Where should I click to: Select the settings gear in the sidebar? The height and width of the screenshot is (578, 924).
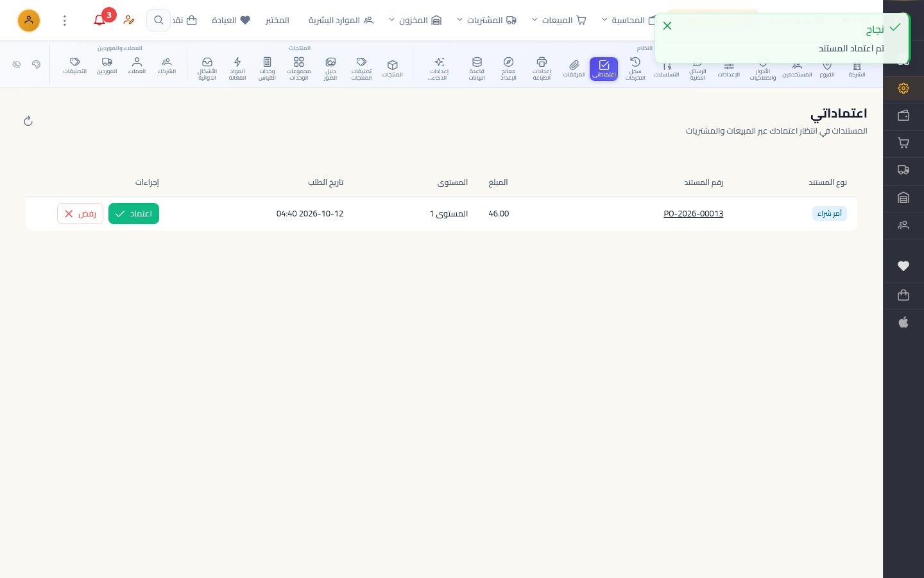[x=903, y=88]
